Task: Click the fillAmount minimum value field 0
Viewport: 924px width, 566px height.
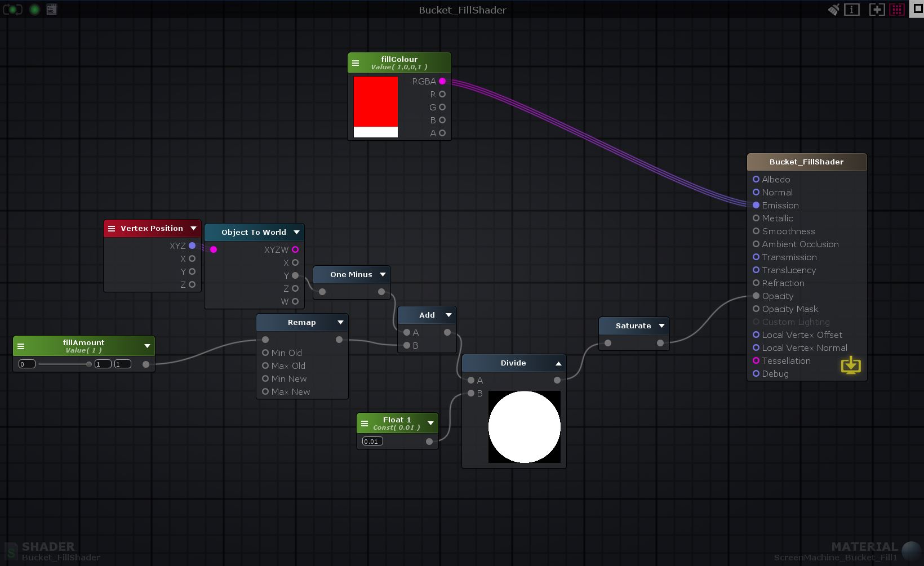Action: [27, 364]
